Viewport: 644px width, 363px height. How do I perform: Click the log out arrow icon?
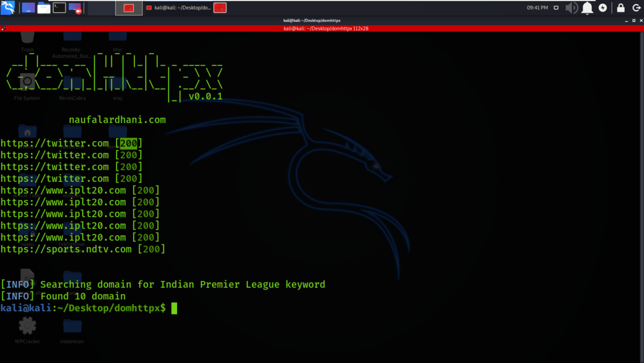point(636,8)
